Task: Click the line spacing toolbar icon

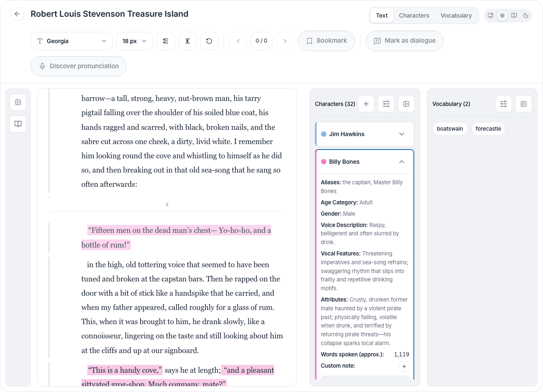Action: [x=187, y=41]
